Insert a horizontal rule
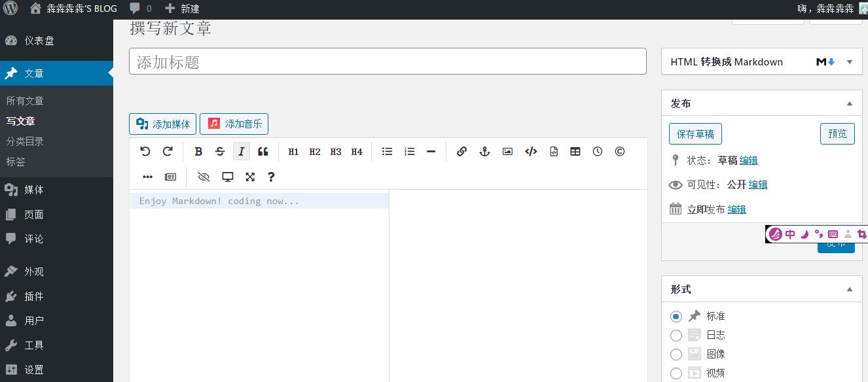The height and width of the screenshot is (382, 868). 431,151
